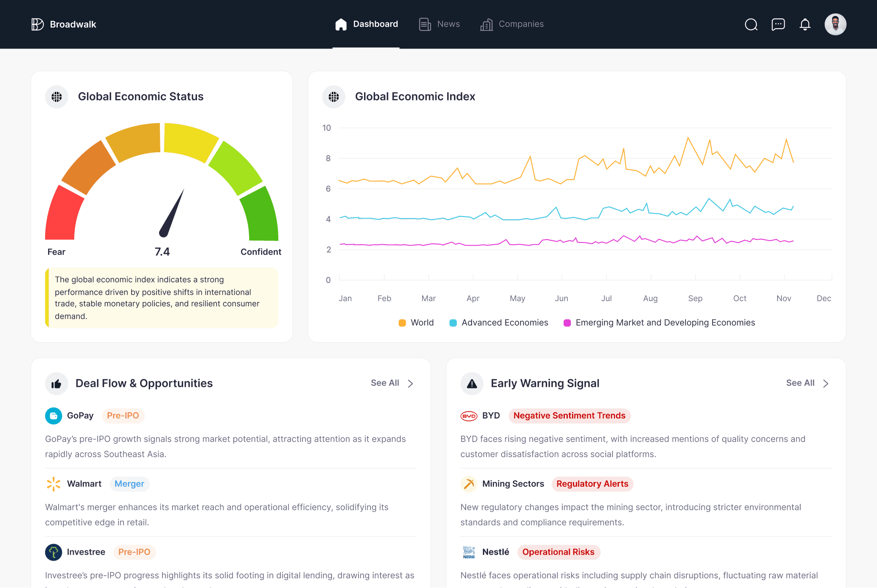Select the Nestlé logo icon

point(469,552)
